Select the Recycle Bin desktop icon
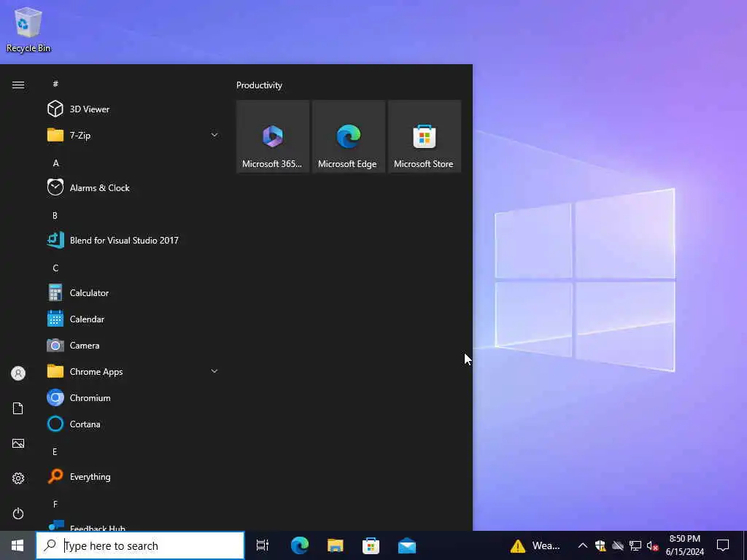747x560 pixels. point(28,29)
